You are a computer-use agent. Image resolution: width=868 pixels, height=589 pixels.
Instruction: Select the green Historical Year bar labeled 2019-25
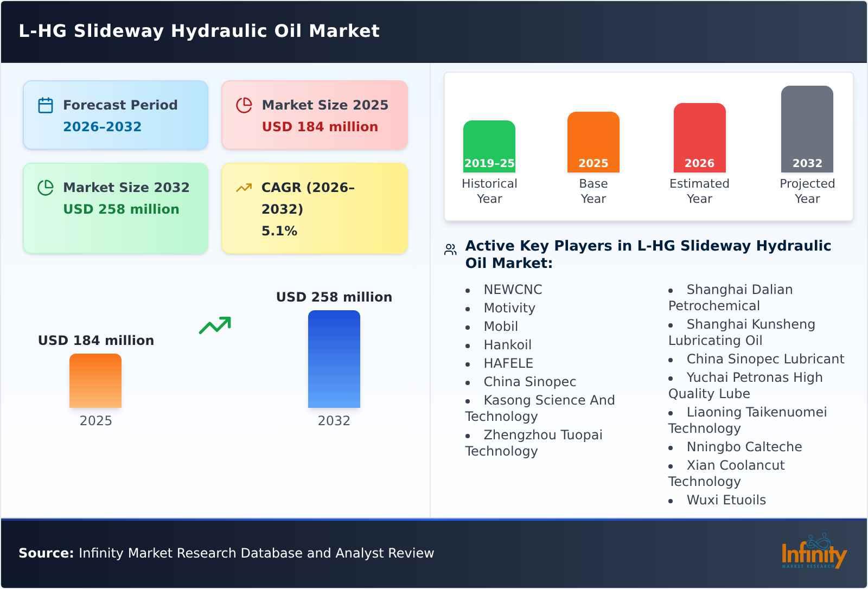[489, 145]
